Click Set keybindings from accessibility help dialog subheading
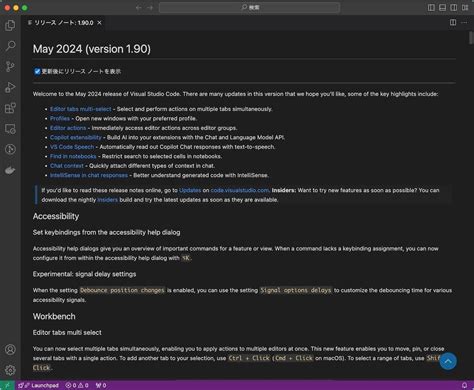Viewport: 474px width, 390px height. (x=106, y=232)
